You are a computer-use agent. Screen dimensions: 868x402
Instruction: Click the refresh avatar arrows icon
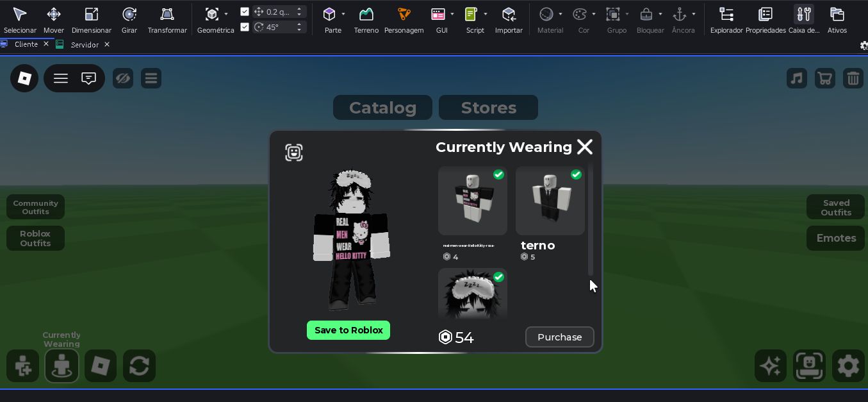click(139, 366)
